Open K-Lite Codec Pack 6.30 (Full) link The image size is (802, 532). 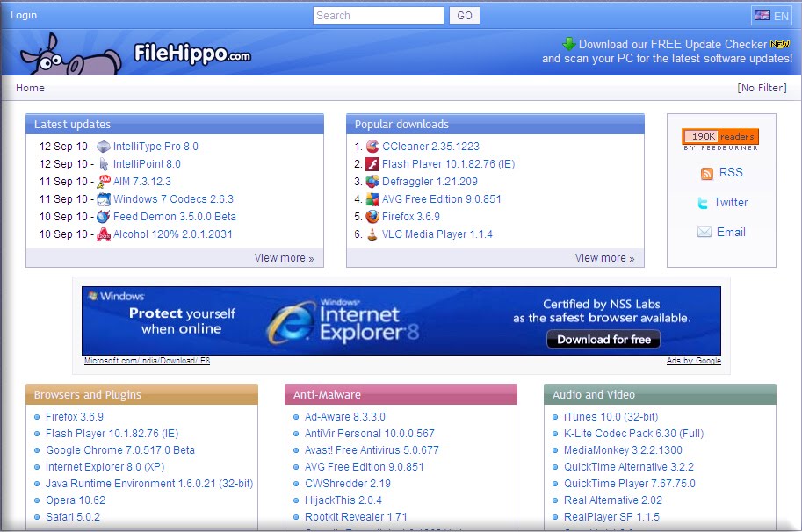coord(633,434)
